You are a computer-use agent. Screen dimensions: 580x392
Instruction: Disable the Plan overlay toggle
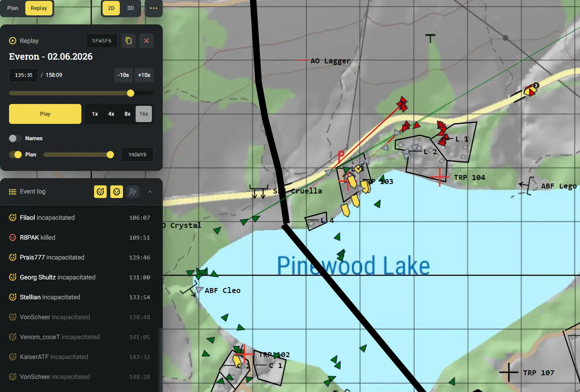pyautogui.click(x=15, y=155)
